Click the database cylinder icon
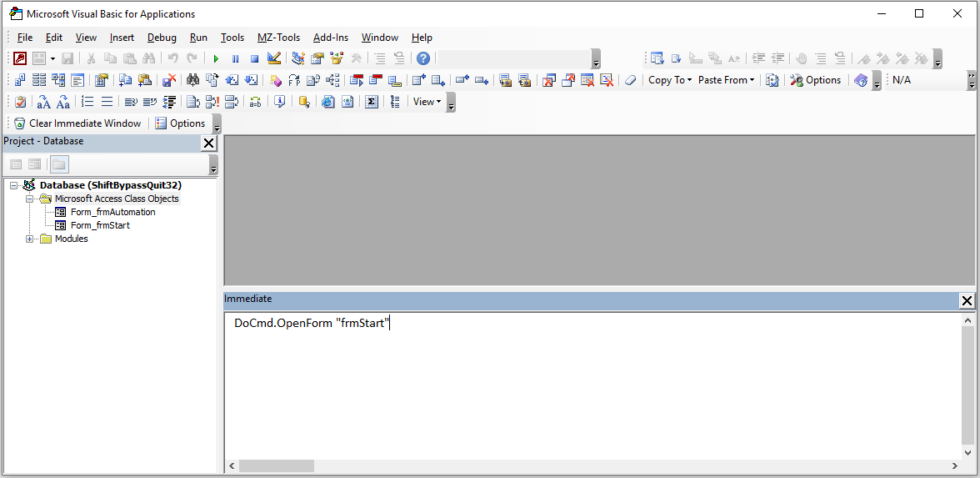This screenshot has width=980, height=478. tap(303, 102)
